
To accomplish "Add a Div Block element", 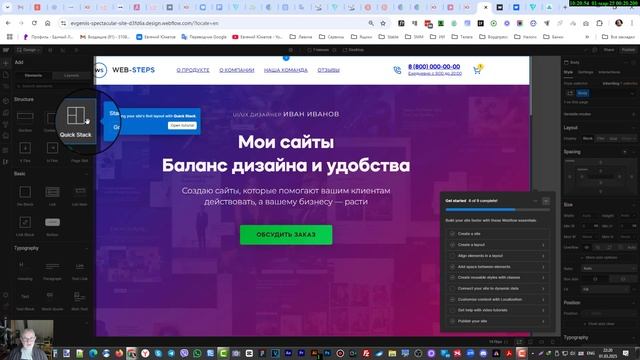I will coord(25,195).
